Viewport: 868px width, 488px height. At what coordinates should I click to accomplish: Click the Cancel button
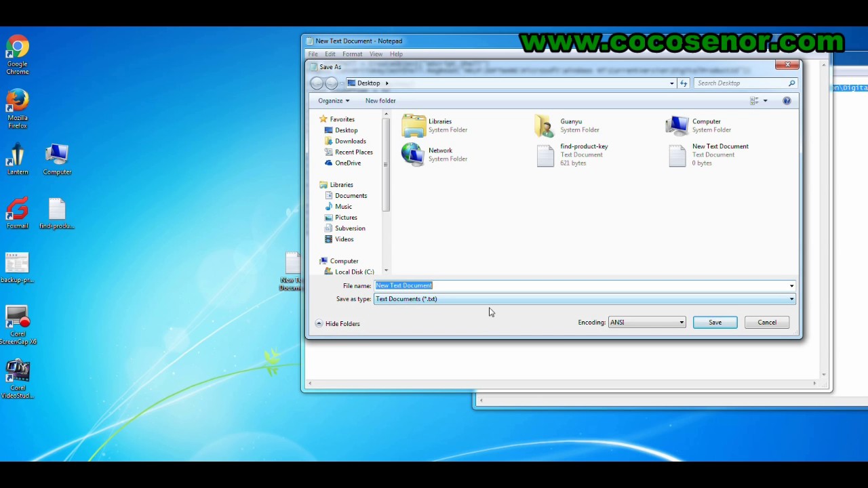(x=767, y=323)
